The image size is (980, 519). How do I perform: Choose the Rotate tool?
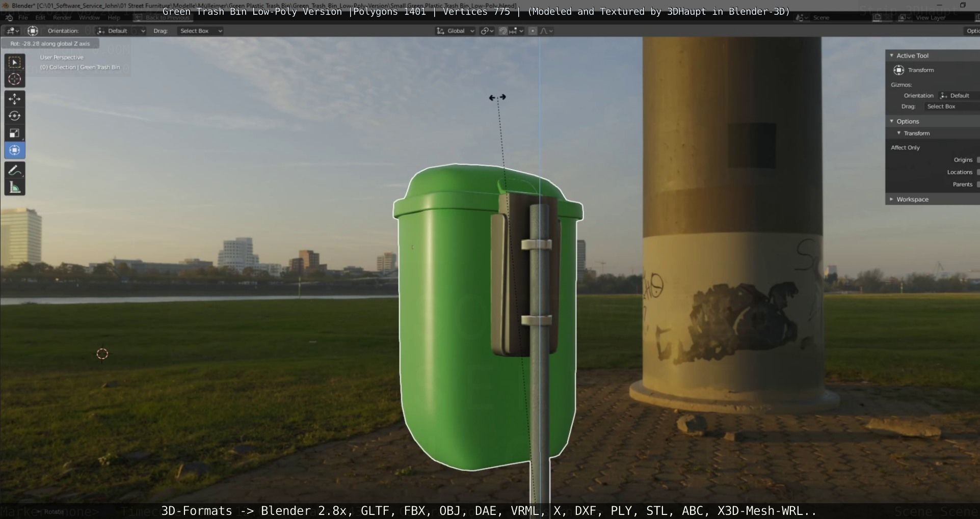click(15, 116)
